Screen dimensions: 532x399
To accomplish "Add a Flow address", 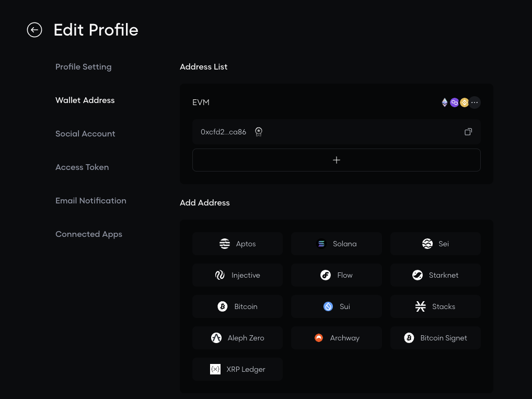I will tap(336, 275).
